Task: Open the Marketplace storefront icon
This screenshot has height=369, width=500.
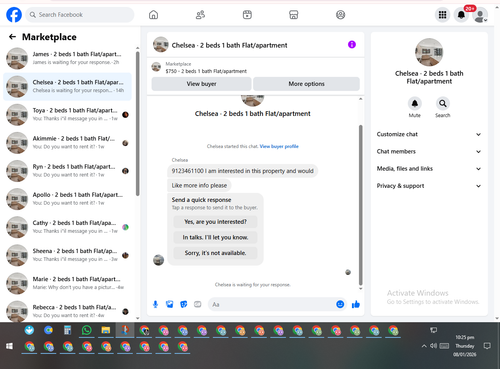Action: (294, 15)
